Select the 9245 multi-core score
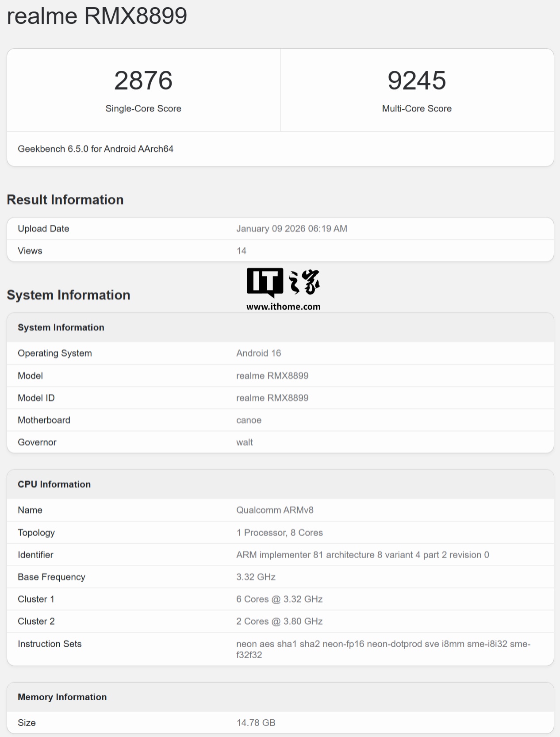Screen dimensions: 560x737 417,81
